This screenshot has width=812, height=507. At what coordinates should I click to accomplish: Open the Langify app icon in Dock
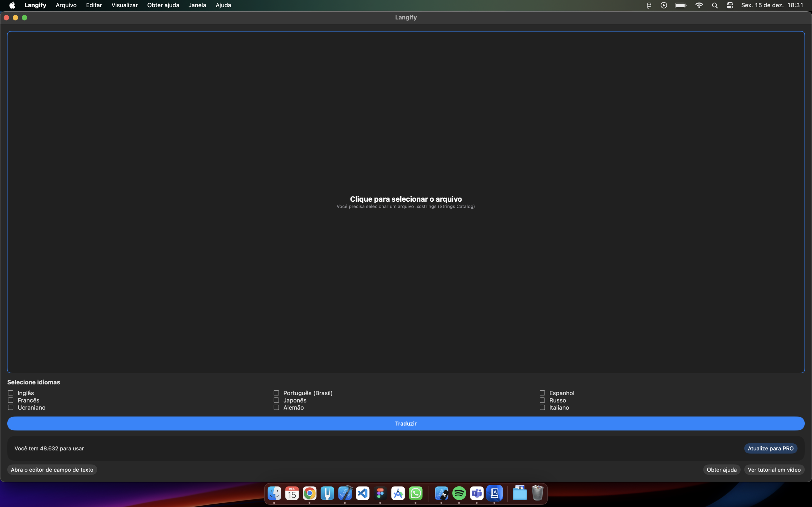(494, 493)
